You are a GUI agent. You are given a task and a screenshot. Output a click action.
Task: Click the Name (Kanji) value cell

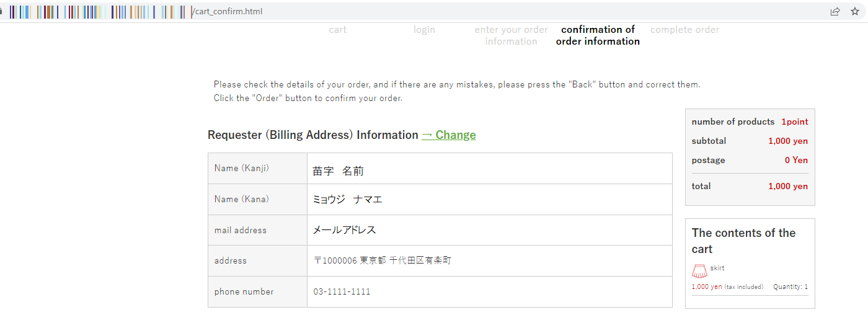tap(490, 169)
